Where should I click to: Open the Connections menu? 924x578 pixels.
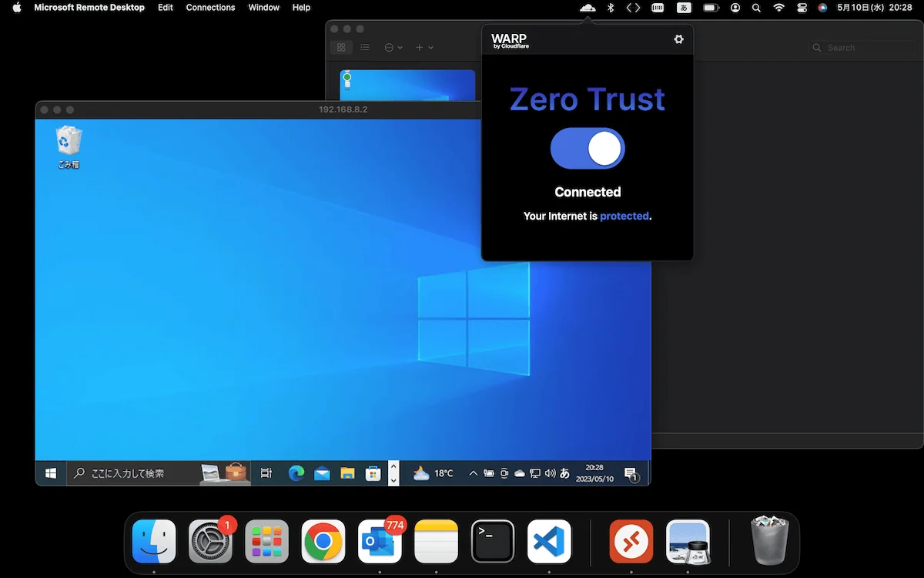[210, 7]
